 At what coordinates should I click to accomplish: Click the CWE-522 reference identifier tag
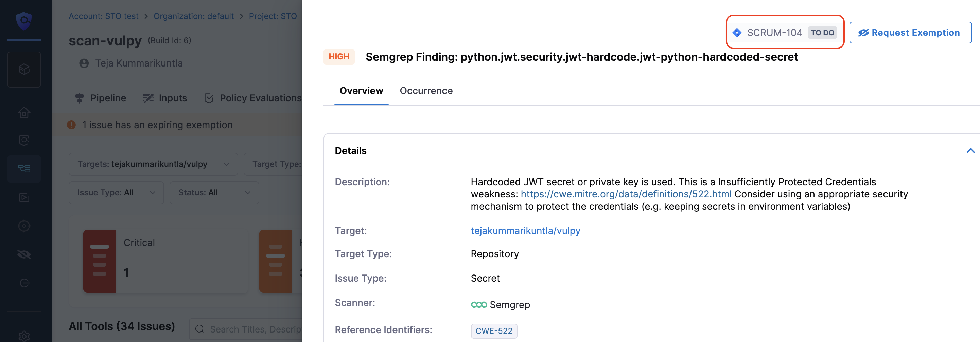(493, 331)
